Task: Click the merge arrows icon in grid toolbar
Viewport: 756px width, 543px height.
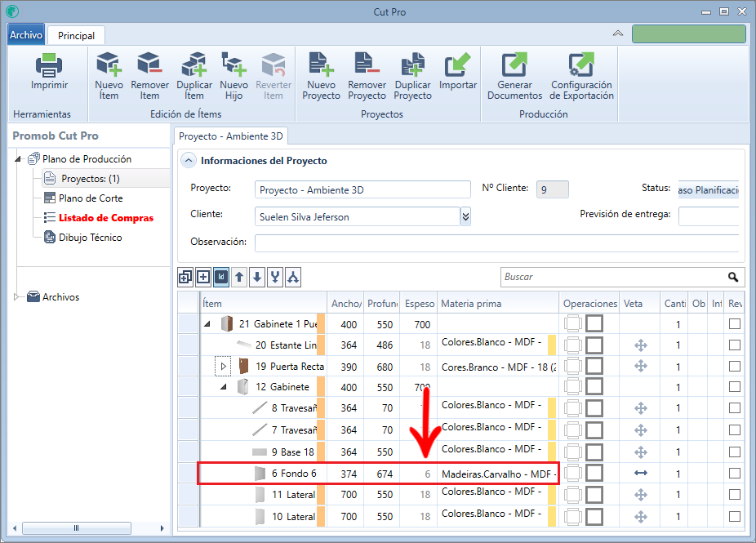Action: point(275,278)
